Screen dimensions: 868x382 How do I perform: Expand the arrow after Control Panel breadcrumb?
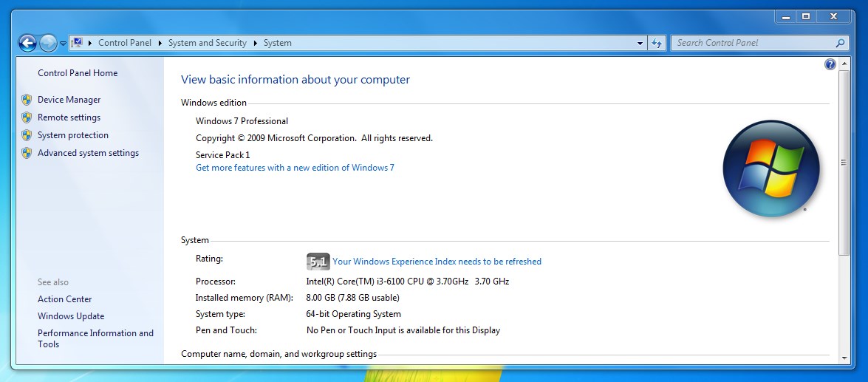click(x=160, y=43)
